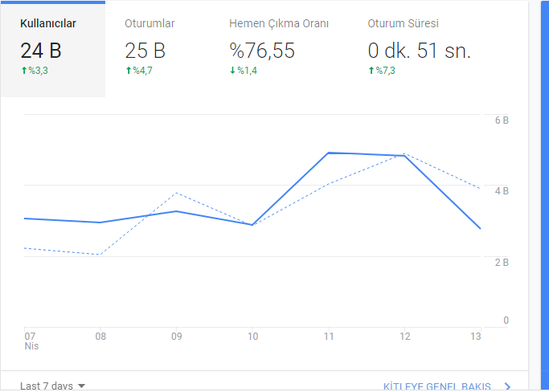Click the 10 date label
Screen dimensions: 549x392
pos(252,337)
